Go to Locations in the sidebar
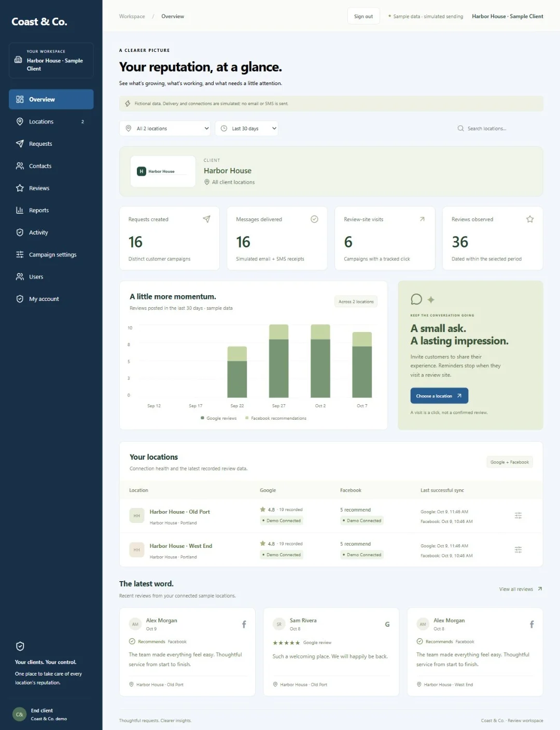Viewport: 560px width, 730px height. tap(51, 121)
